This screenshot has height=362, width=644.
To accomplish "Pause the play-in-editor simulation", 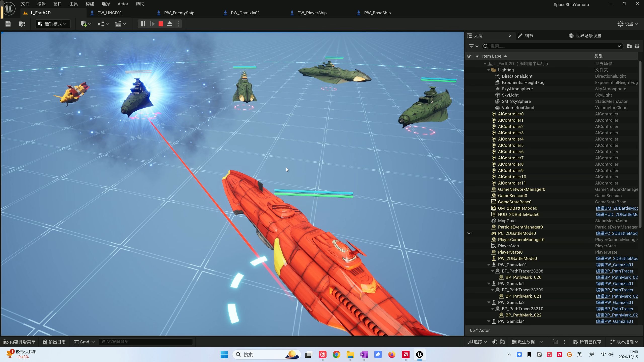I will [x=143, y=24].
